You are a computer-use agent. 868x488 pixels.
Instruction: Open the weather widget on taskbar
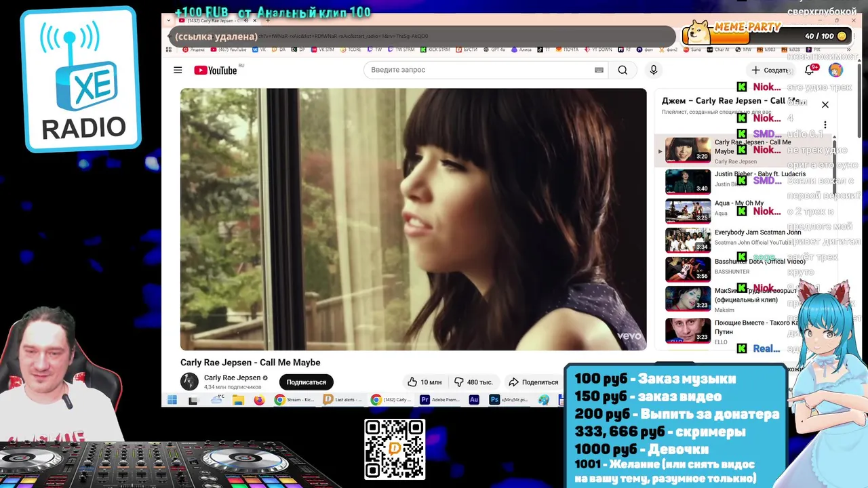(217, 400)
